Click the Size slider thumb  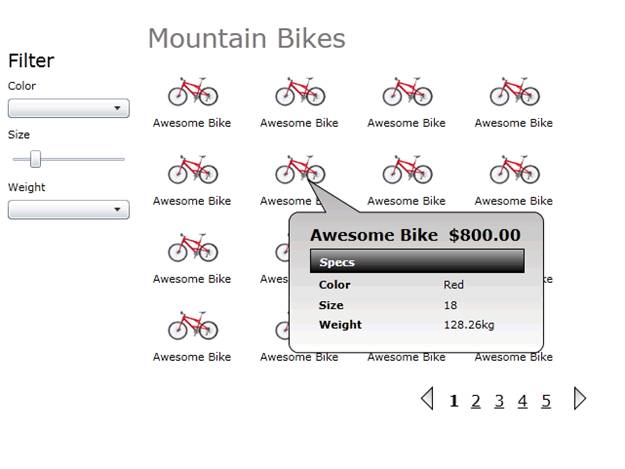(x=35, y=159)
